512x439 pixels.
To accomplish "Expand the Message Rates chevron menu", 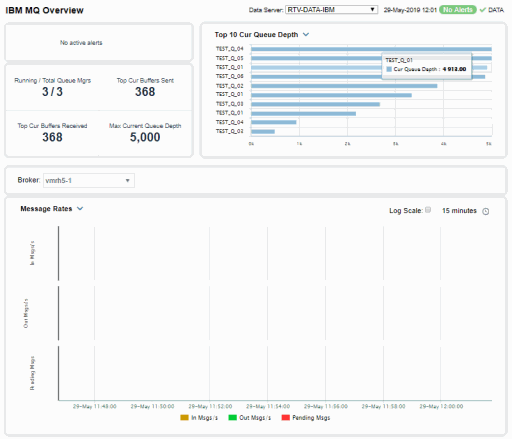I will [x=80, y=209].
